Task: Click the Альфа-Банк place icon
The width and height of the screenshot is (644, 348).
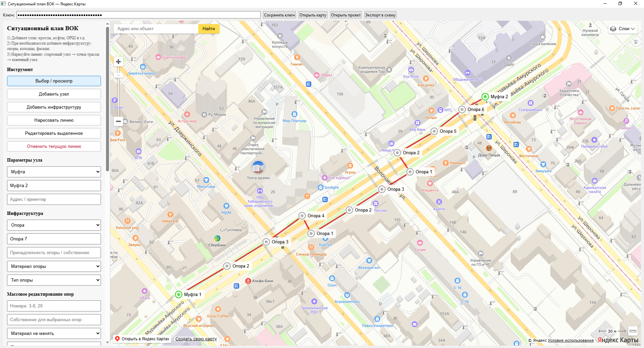Action: pos(248,281)
